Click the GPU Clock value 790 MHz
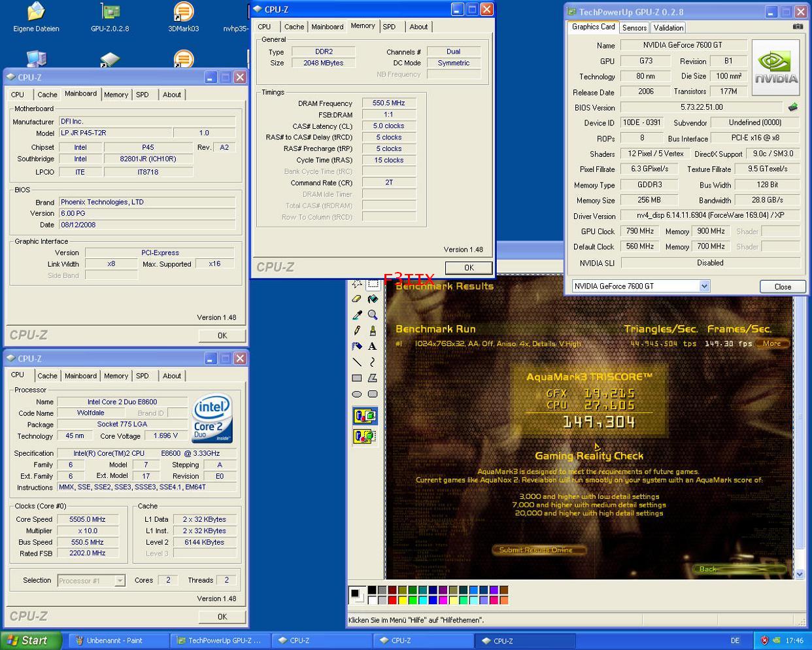The width and height of the screenshot is (812, 650). 640,231
